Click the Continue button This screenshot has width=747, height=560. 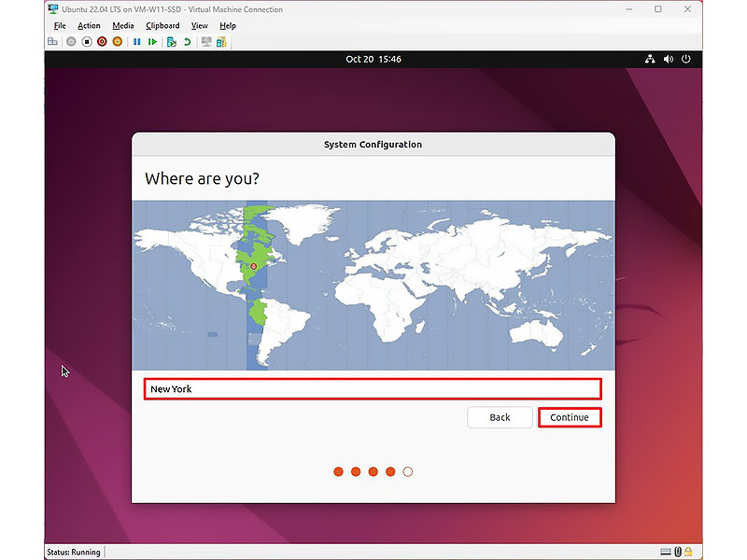click(x=570, y=417)
